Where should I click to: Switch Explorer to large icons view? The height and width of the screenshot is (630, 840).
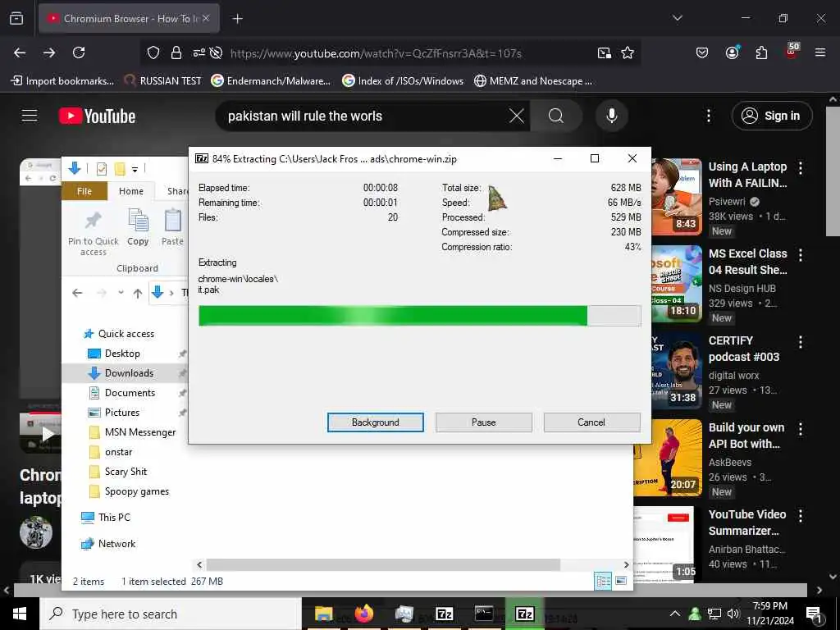coord(621,582)
